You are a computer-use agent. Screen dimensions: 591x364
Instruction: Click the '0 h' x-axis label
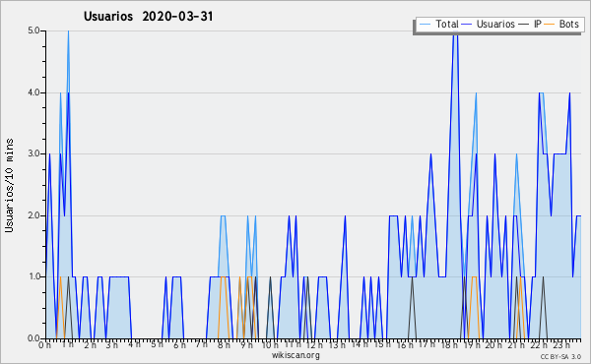tap(44, 344)
